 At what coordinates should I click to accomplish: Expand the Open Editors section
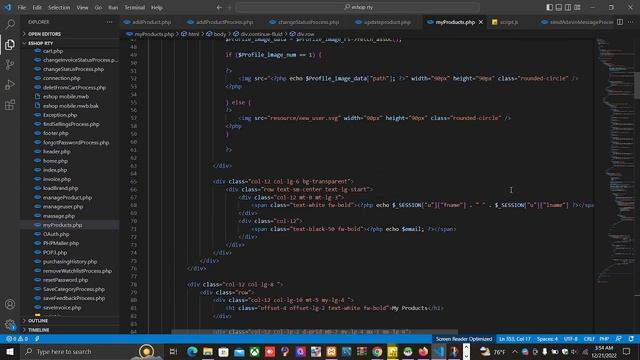(44, 34)
